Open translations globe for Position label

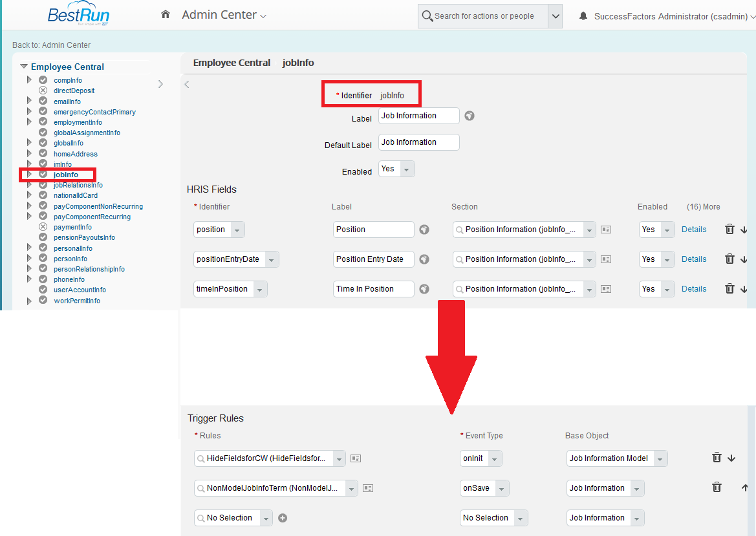point(424,230)
